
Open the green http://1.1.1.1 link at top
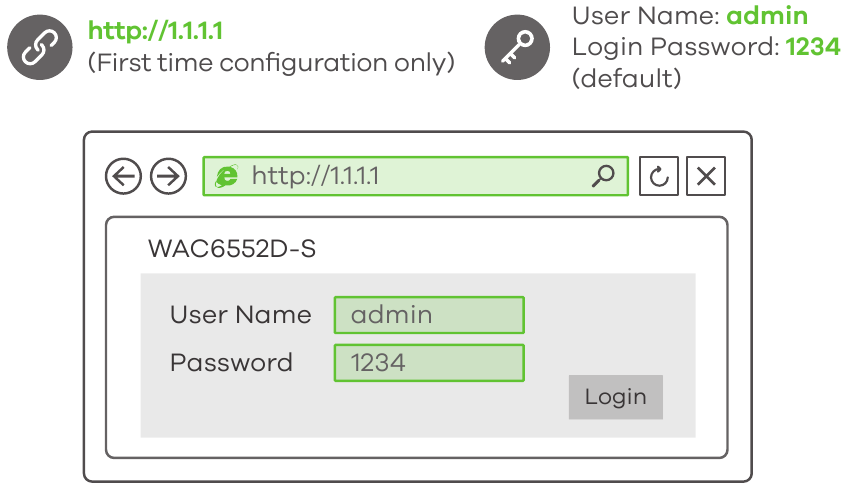155,31
